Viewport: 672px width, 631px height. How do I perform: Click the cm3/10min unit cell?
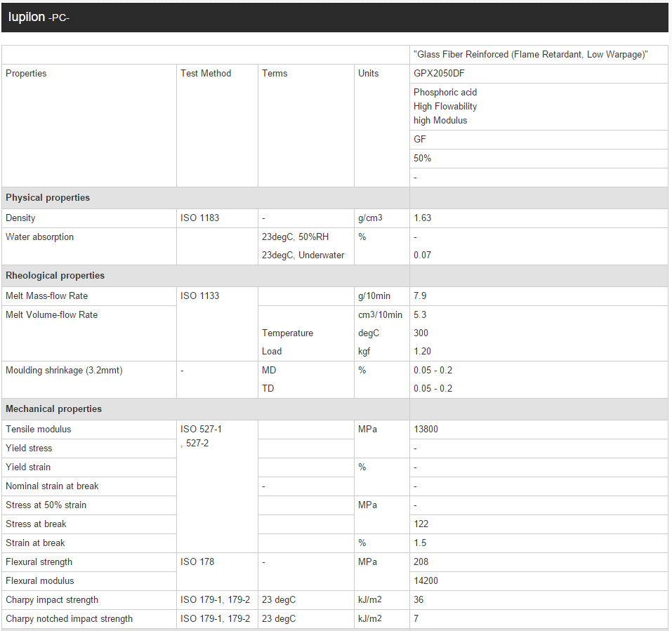(x=380, y=314)
